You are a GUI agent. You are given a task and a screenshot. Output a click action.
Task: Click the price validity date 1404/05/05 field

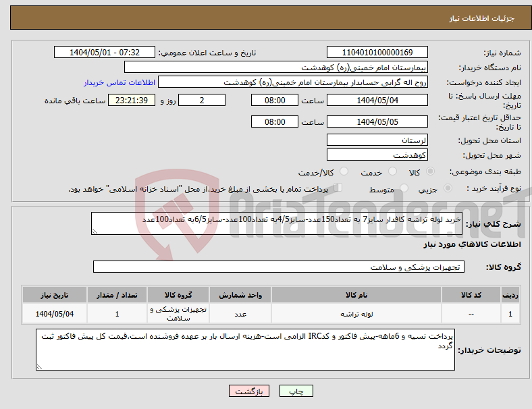click(377, 121)
